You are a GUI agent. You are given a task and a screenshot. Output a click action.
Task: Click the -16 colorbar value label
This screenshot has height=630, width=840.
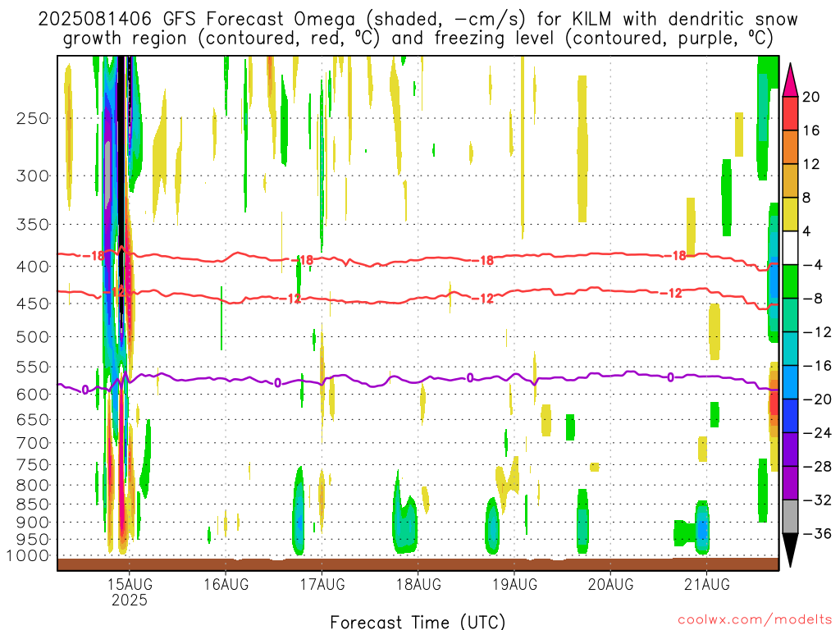point(816,366)
